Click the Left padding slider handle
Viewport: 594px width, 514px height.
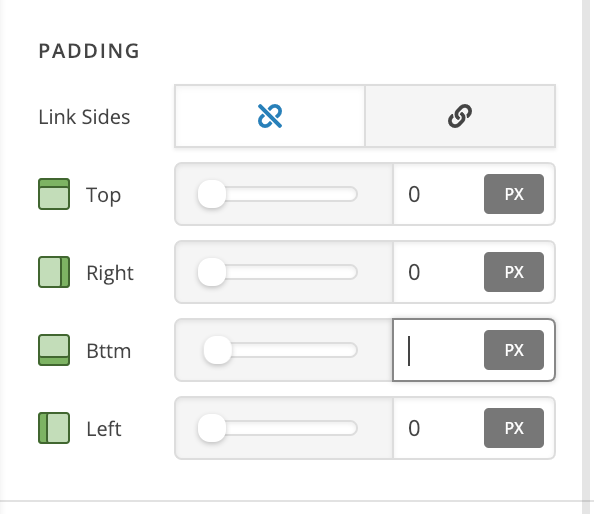tap(212, 428)
